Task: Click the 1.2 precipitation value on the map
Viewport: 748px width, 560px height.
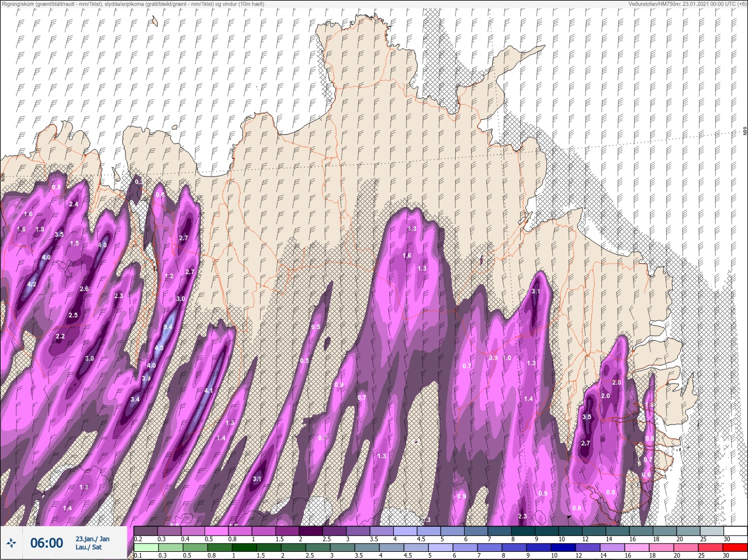Action: coord(169,276)
